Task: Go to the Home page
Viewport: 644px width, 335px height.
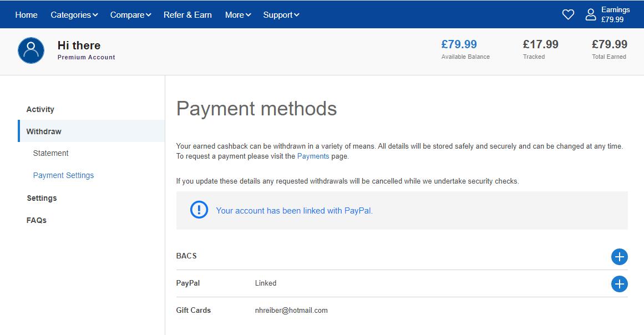Action: point(26,15)
